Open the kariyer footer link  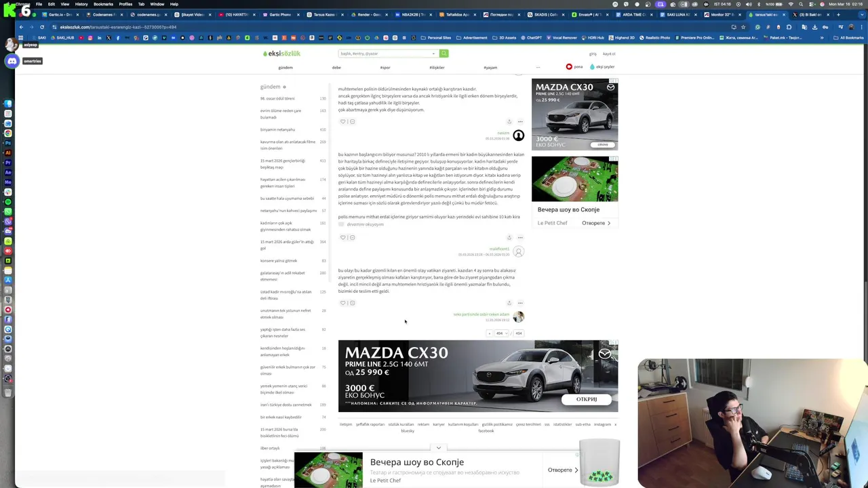439,424
